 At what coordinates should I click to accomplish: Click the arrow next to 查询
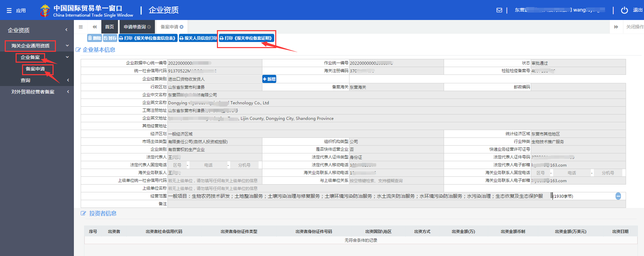pyautogui.click(x=68, y=80)
